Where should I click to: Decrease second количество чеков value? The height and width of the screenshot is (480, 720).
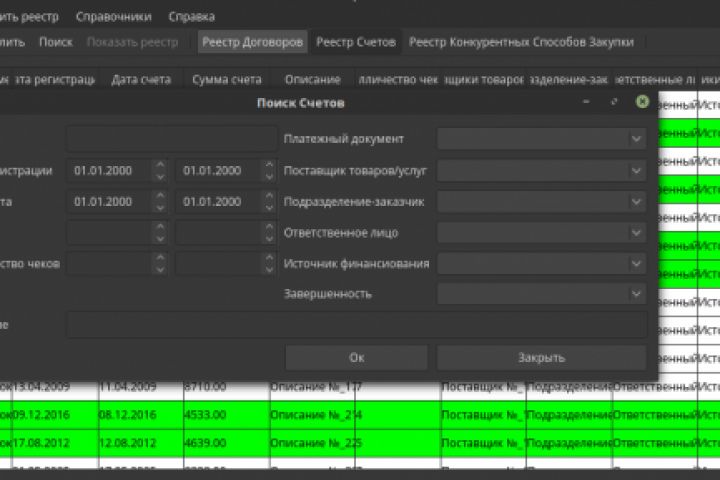point(269,270)
